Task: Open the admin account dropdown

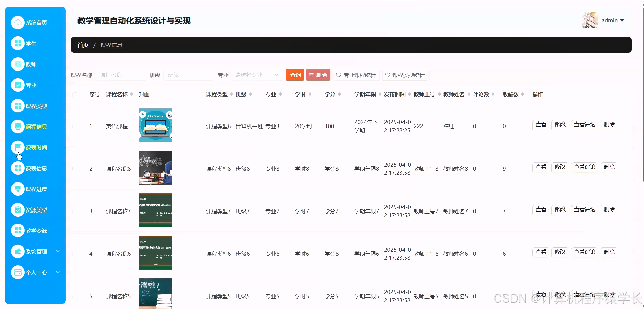Action: point(613,20)
